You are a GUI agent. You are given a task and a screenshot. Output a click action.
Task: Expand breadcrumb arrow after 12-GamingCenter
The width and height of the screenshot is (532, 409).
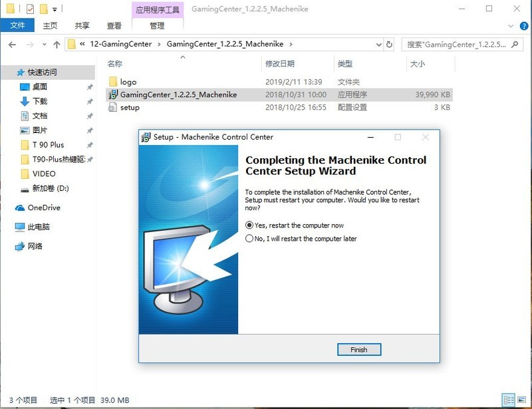tap(159, 45)
